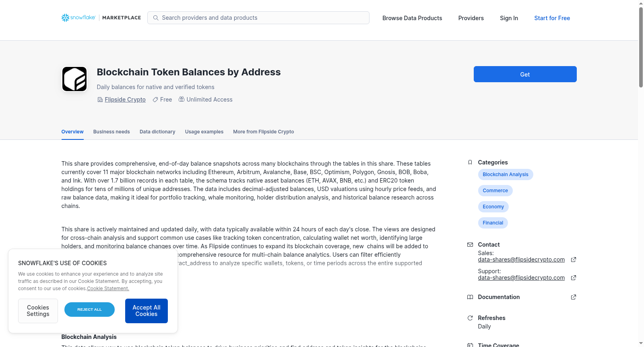This screenshot has width=644, height=347.
Task: Click the scrollbar up arrow
Action: 641,3
